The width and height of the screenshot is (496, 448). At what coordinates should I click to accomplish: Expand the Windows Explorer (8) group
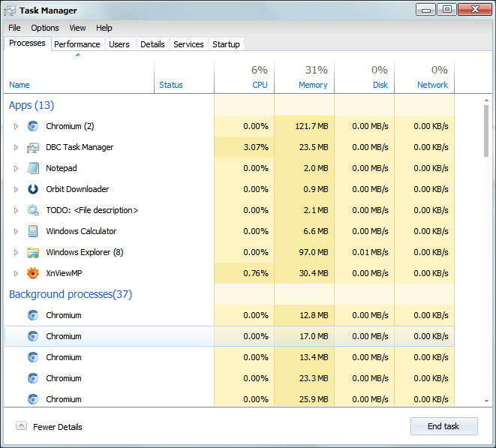click(x=16, y=252)
